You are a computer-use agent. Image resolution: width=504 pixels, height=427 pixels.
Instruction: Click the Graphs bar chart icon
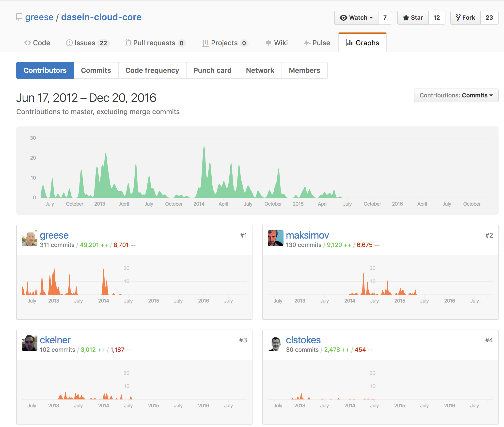click(x=349, y=43)
